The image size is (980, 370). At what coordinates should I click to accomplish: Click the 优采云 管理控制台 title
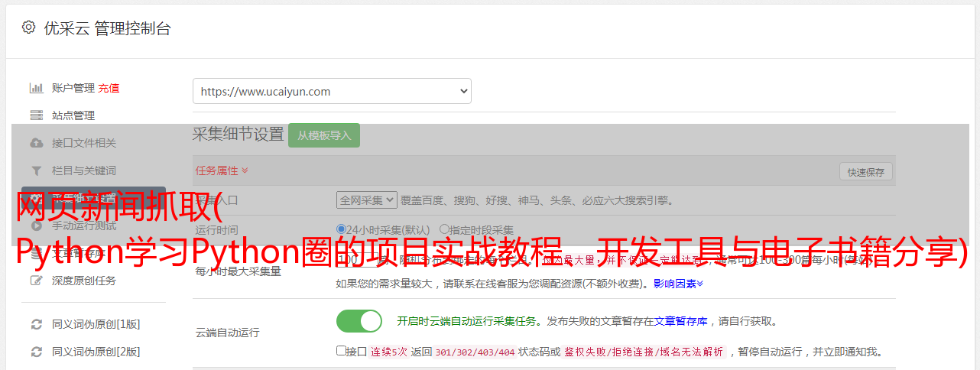107,28
